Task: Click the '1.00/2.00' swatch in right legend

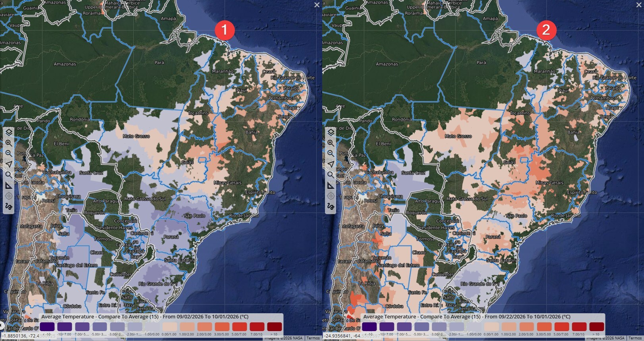Action: [x=509, y=327]
